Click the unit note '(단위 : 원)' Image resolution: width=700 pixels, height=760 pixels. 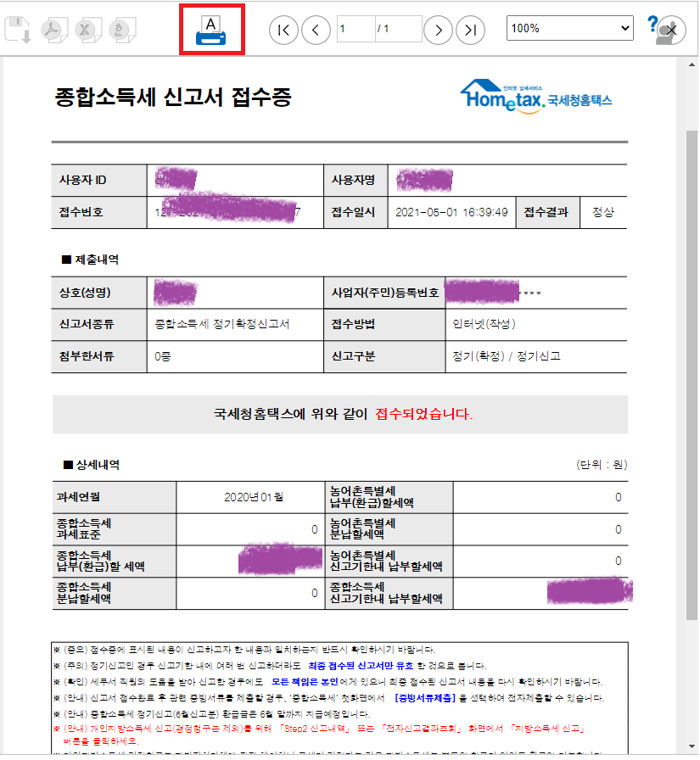coord(602,466)
